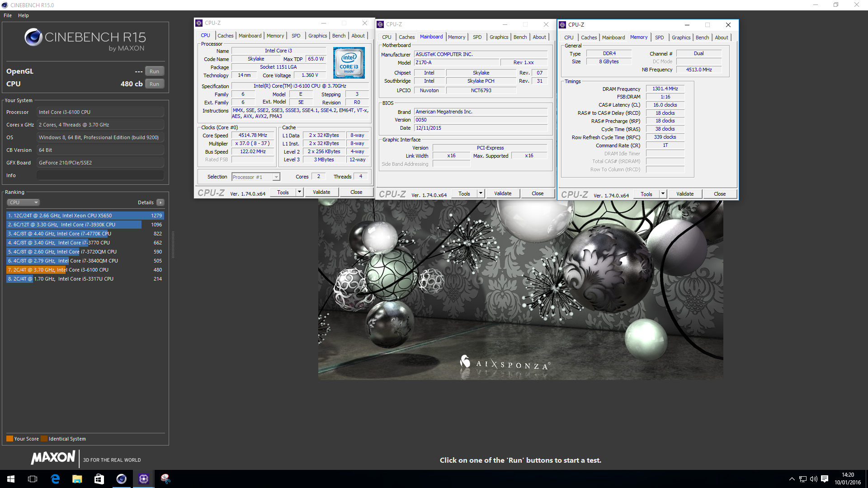Screen dimensions: 868x488
Task: Open the Windows Start menu
Action: tap(11, 479)
